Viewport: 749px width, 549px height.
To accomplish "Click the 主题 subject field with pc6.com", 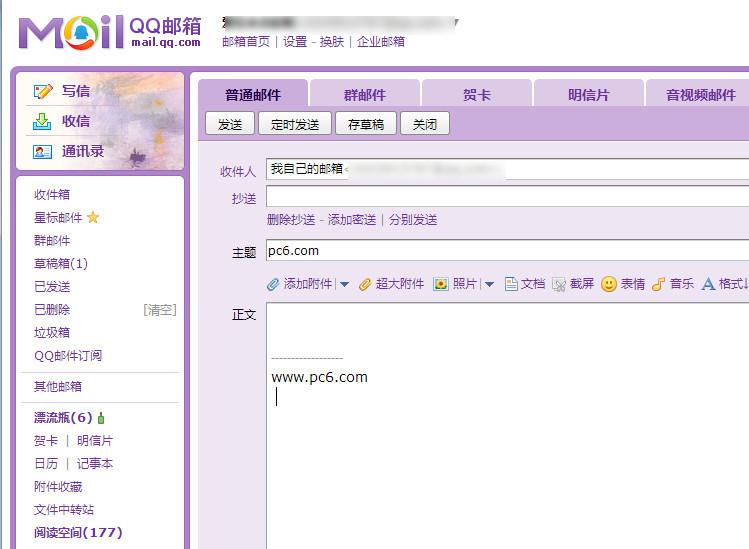I will (507, 250).
